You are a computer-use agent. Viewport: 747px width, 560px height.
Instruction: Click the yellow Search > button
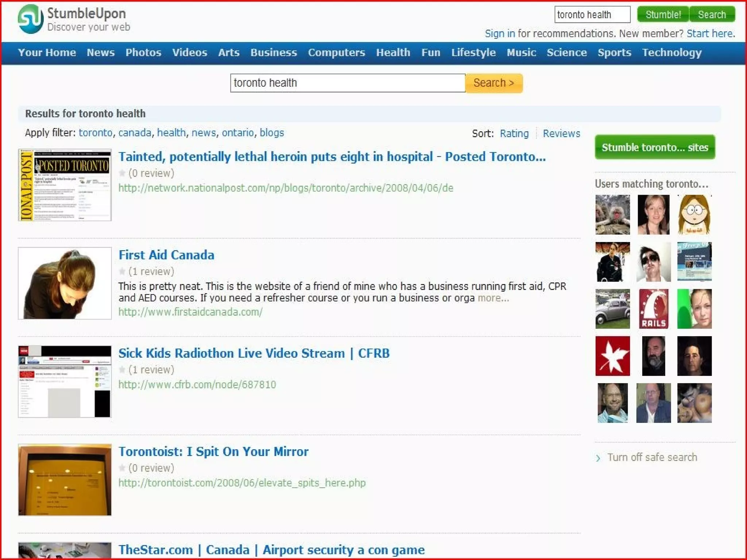(494, 83)
